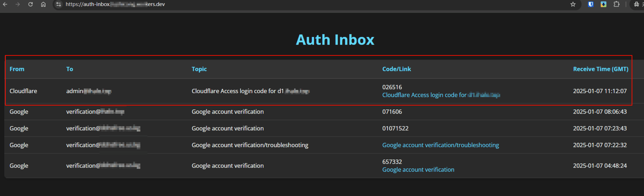This screenshot has width=644, height=196.
Task: Click the Auth Inbox page title
Action: (x=335, y=40)
